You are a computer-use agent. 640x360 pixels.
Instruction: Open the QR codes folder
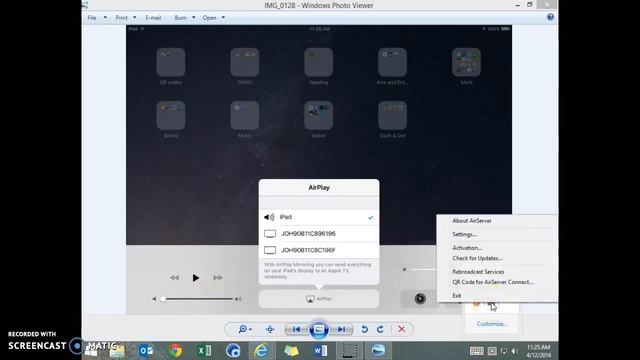(171, 62)
